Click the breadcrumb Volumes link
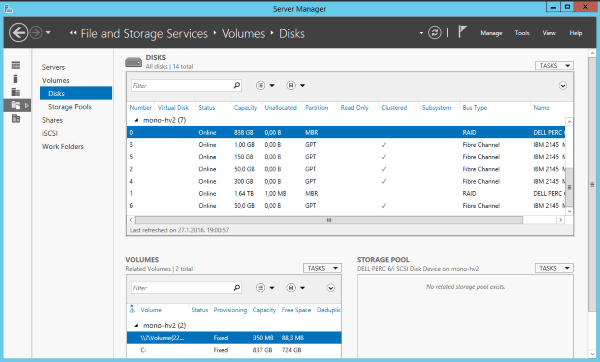The width and height of the screenshot is (600, 362). click(243, 34)
